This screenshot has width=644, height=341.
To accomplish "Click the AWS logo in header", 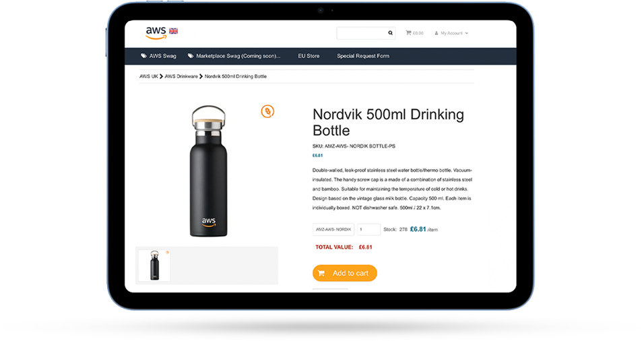I will (156, 32).
